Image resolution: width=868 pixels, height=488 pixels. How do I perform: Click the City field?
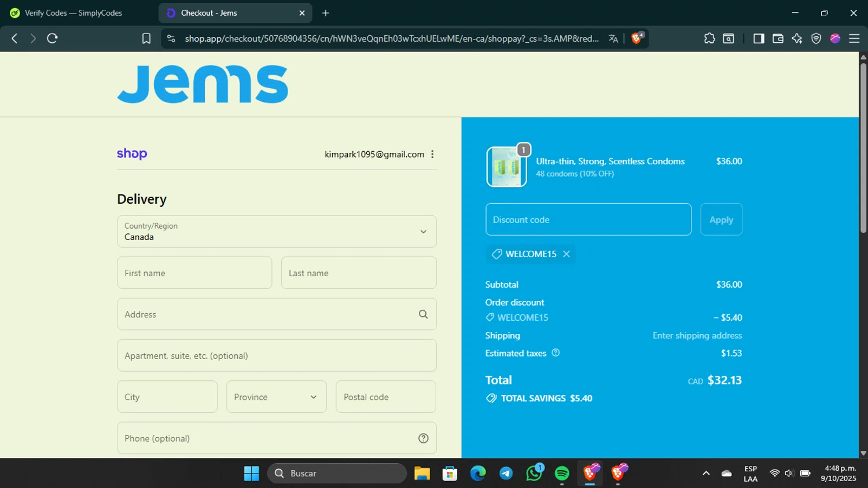click(x=167, y=397)
